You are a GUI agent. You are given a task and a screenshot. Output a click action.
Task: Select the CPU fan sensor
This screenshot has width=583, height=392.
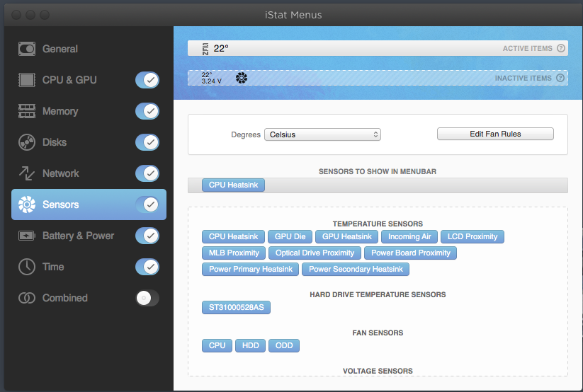(x=217, y=345)
